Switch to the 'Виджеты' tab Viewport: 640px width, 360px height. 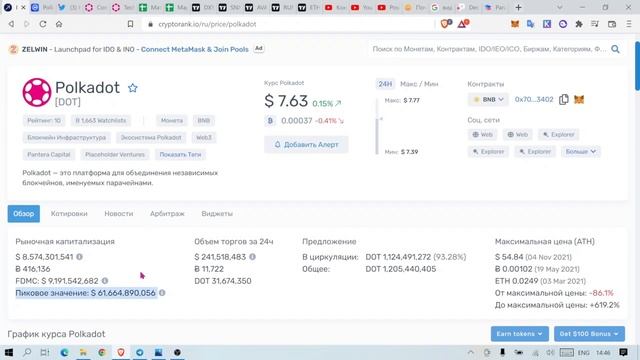[x=217, y=213]
